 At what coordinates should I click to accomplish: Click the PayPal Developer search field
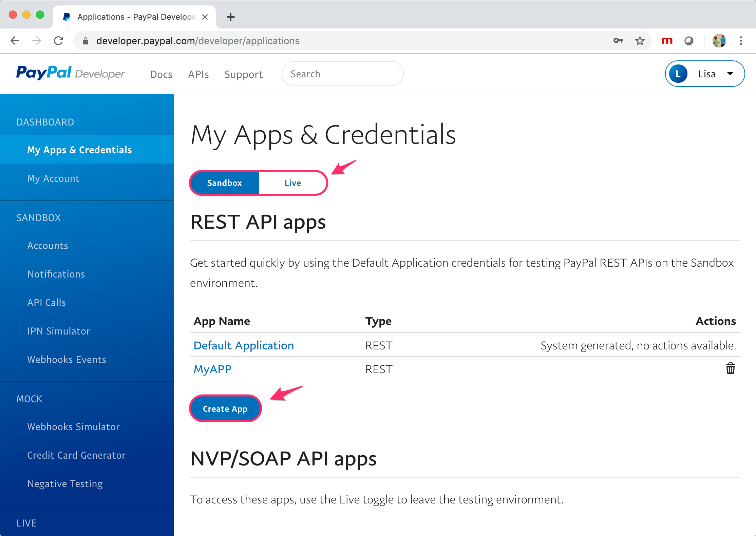[x=342, y=74]
